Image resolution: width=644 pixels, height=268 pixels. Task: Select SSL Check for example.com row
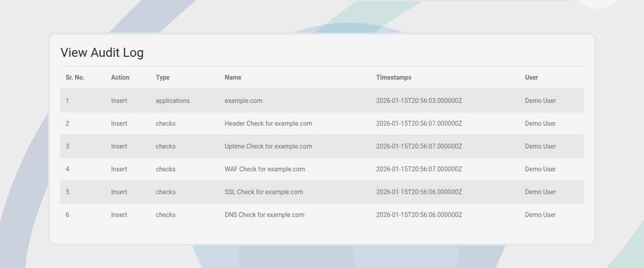(263, 191)
